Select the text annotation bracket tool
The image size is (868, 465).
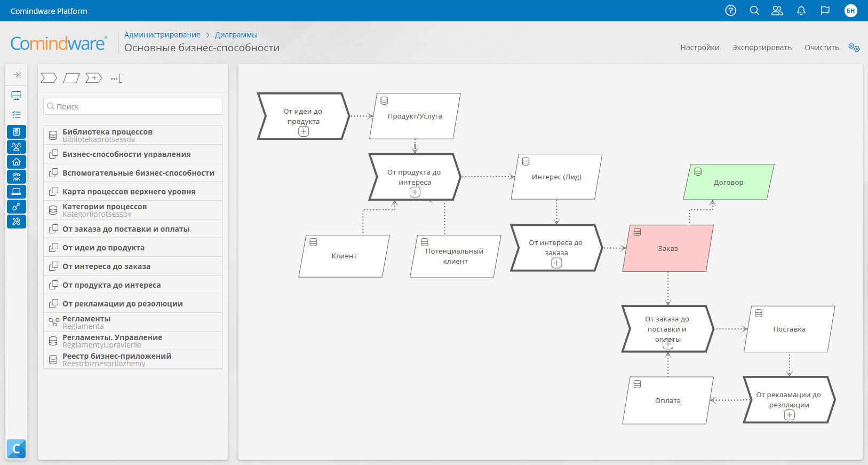116,78
